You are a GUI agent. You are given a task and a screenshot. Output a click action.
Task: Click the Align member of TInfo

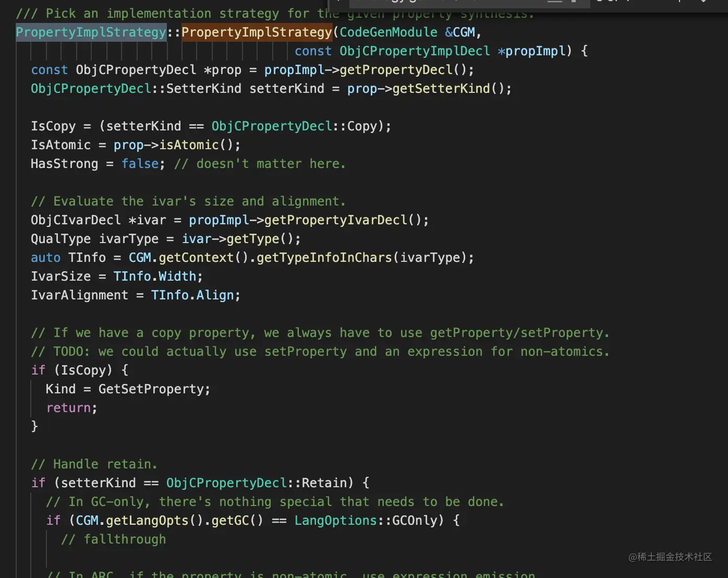tap(215, 295)
